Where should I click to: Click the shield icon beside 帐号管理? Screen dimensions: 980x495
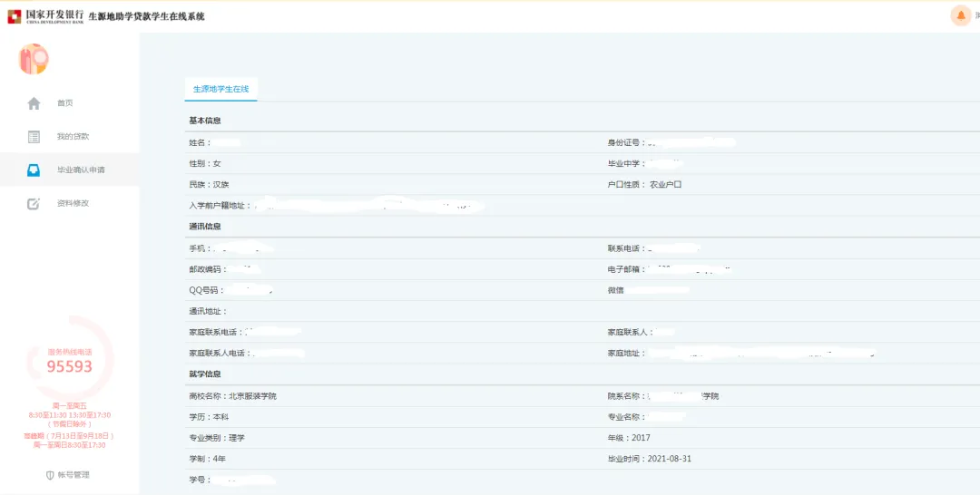pos(50,475)
